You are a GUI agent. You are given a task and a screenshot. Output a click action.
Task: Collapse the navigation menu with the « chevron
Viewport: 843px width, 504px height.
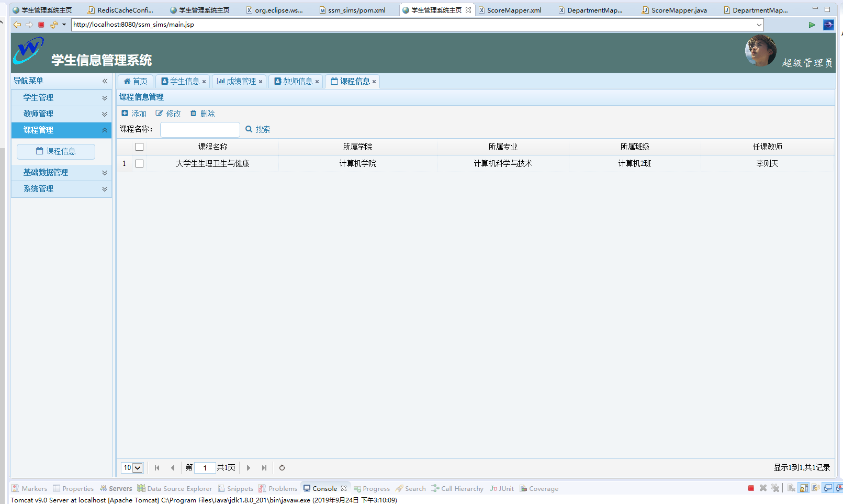pyautogui.click(x=104, y=81)
